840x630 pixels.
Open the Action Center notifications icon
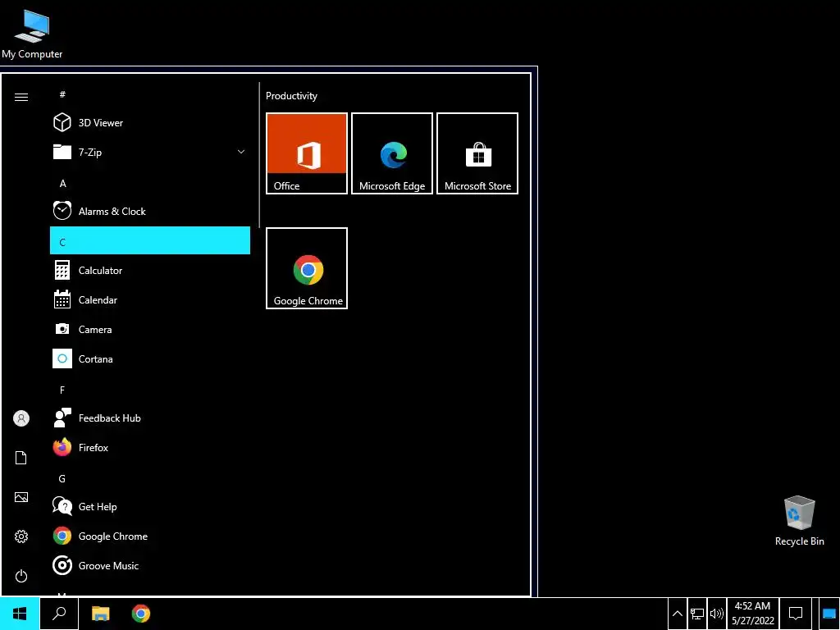796,614
